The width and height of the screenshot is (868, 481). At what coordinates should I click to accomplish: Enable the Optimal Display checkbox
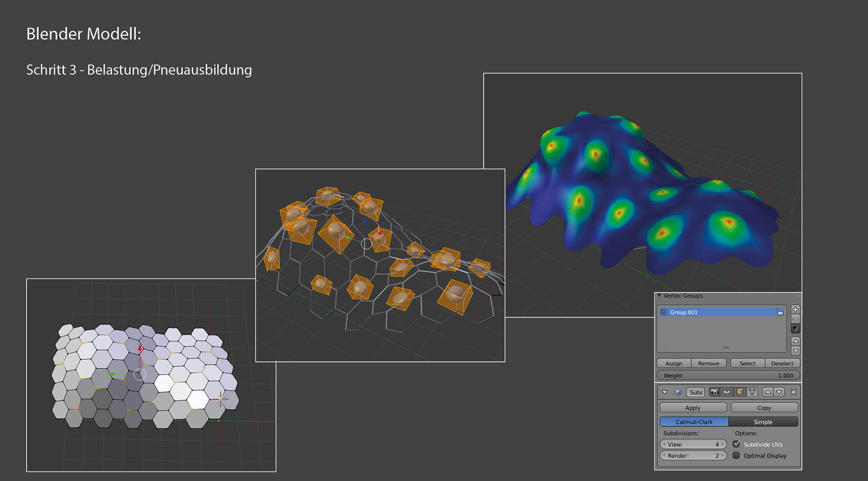coord(736,455)
